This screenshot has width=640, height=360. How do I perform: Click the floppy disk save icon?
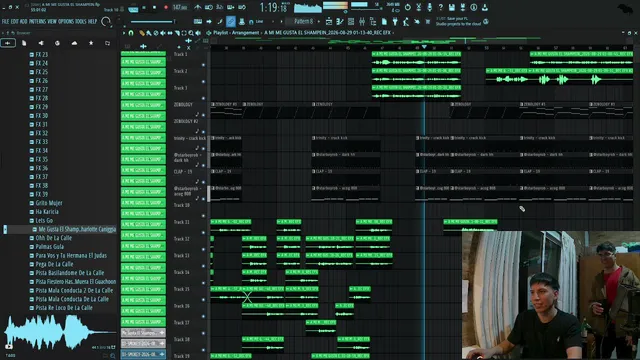click(451, 7)
